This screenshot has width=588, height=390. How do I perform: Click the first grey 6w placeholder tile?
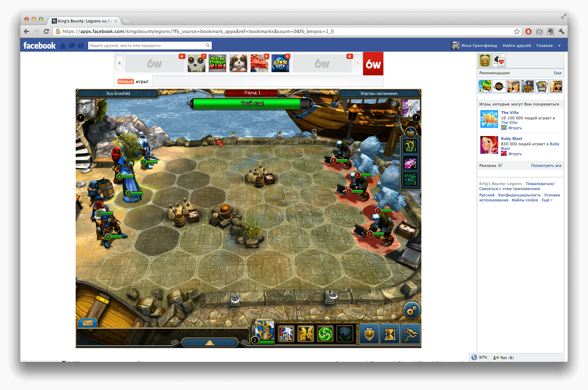point(155,63)
